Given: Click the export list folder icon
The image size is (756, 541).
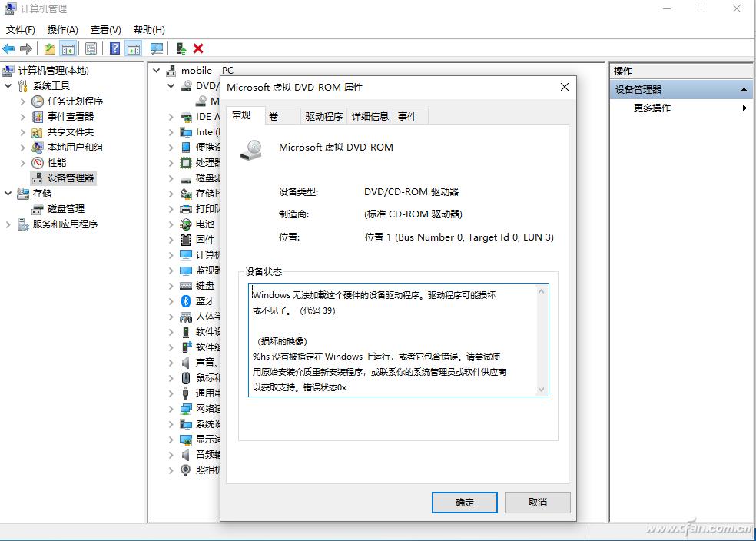Looking at the screenshot, I should point(49,48).
